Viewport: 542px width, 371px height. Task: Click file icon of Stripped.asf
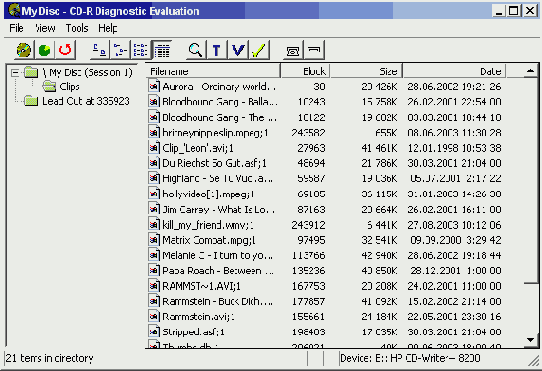tap(154, 331)
